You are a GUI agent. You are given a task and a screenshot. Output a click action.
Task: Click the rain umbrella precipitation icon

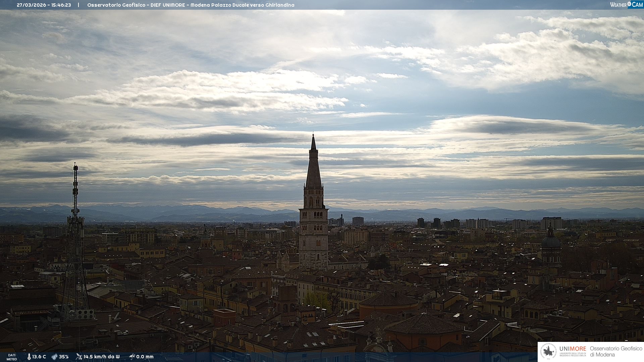coord(132,357)
